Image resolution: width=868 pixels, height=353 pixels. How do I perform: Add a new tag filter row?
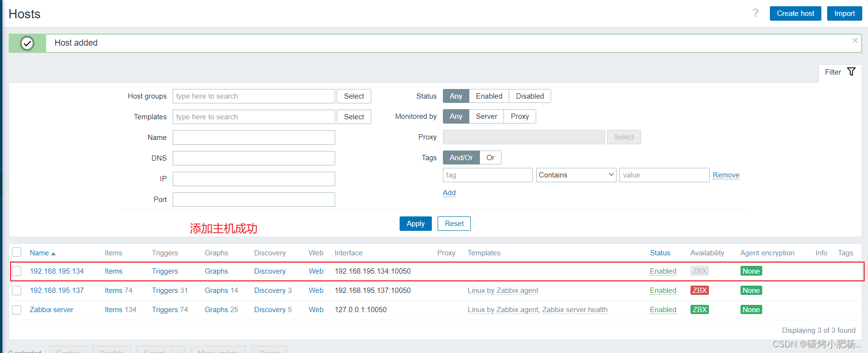[449, 193]
